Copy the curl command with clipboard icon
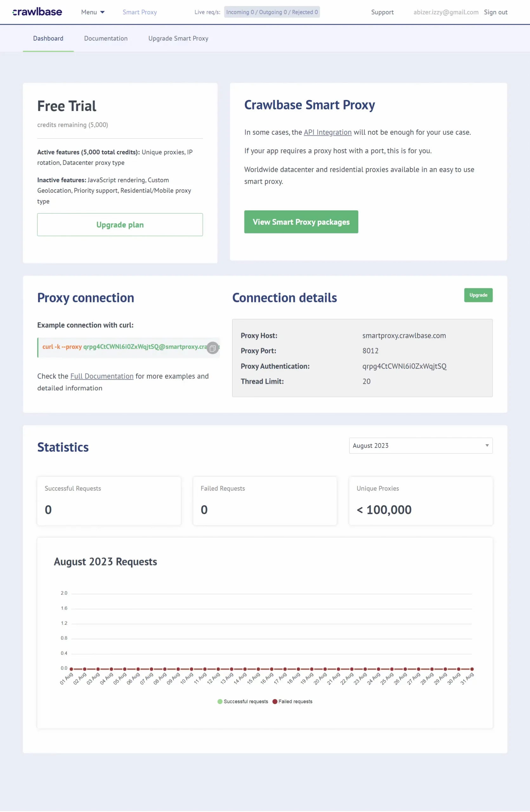530x812 pixels. [213, 348]
